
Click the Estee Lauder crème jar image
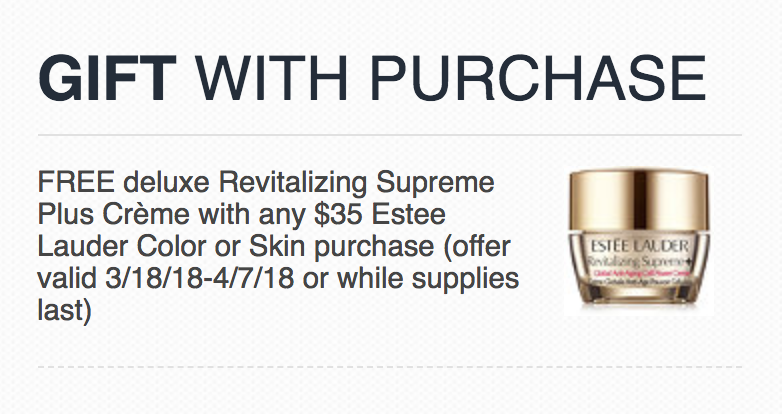[x=639, y=239]
